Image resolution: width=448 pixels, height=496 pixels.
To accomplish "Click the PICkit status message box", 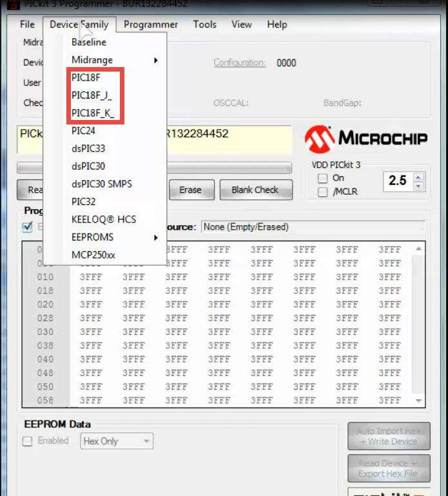I will (x=229, y=139).
